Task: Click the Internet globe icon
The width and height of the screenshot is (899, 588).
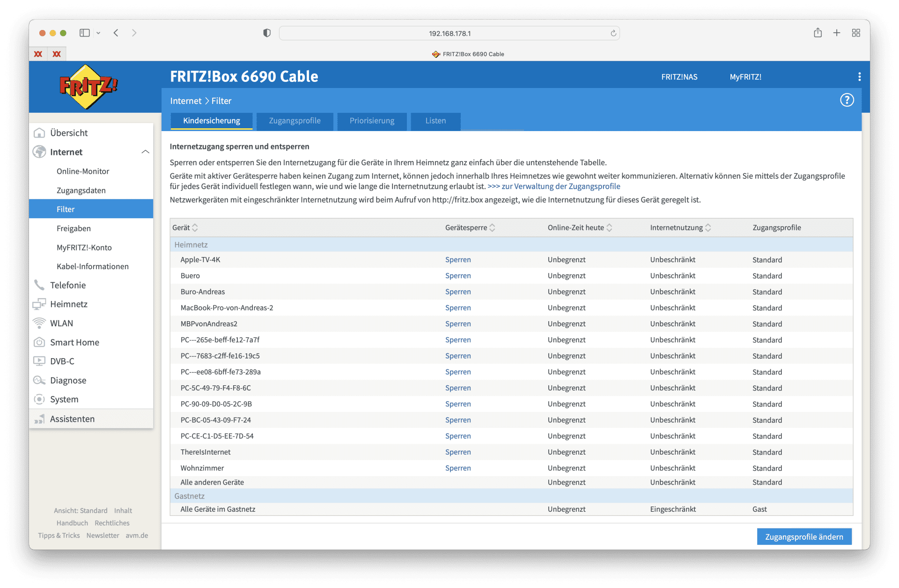Action: point(39,152)
